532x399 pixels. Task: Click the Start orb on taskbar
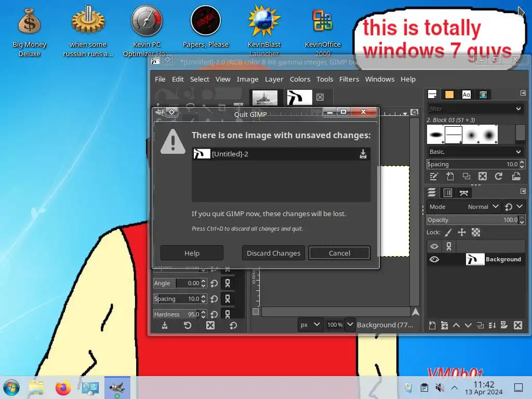click(11, 388)
